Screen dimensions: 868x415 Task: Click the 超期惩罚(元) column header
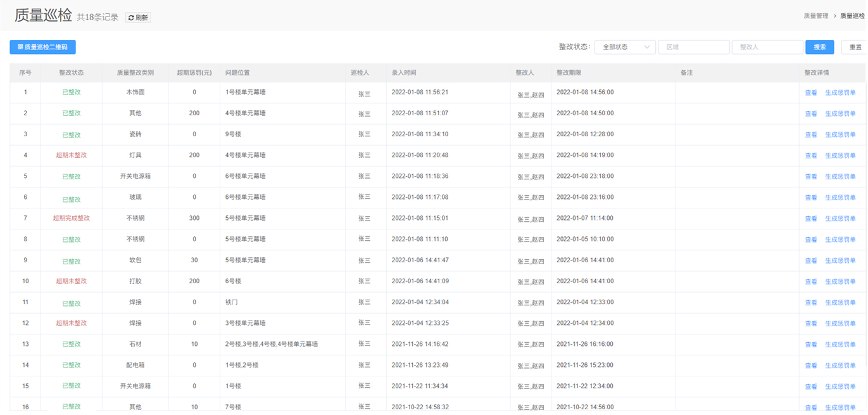click(194, 73)
